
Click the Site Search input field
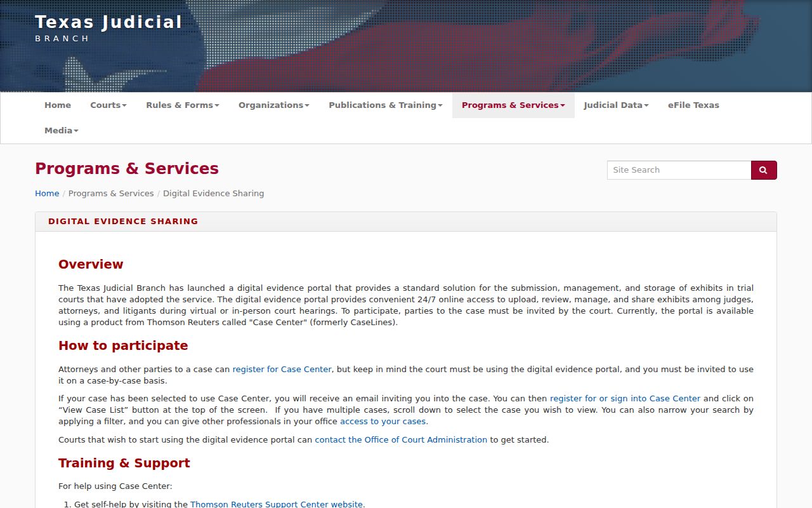tap(679, 170)
